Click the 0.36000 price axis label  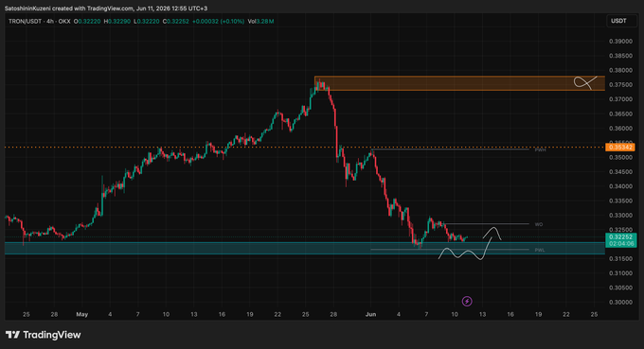coord(620,129)
